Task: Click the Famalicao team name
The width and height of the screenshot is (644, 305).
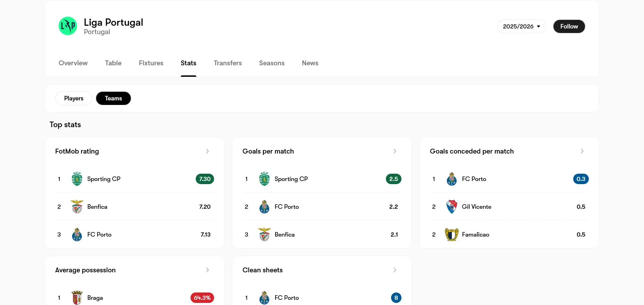Action: click(x=476, y=234)
